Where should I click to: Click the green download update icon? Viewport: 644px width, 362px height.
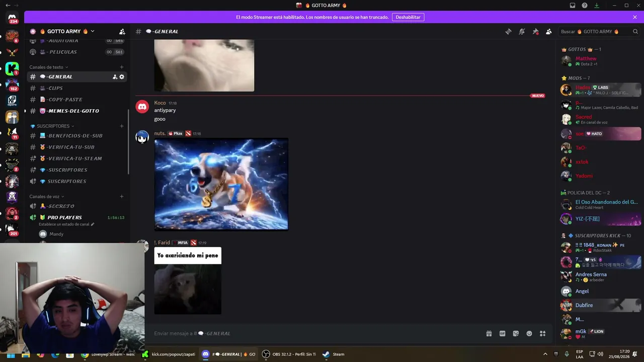[x=597, y=5]
